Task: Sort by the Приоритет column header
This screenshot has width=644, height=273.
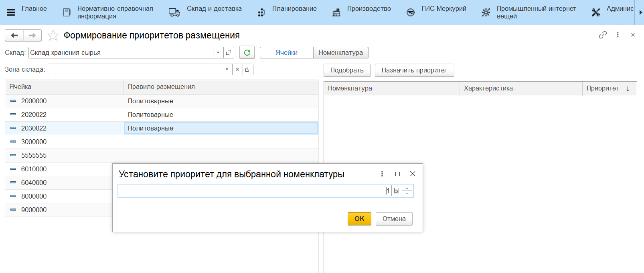Action: pyautogui.click(x=602, y=88)
